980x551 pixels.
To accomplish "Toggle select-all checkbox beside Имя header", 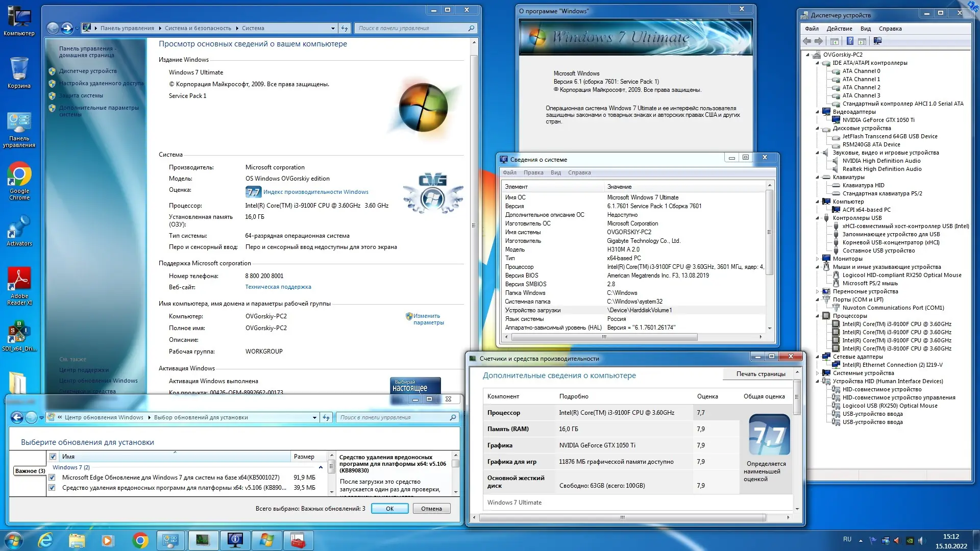I will 53,457.
